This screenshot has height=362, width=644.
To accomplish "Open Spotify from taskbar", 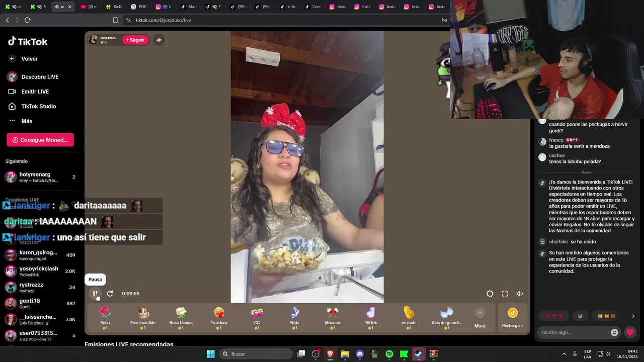I will [389, 354].
